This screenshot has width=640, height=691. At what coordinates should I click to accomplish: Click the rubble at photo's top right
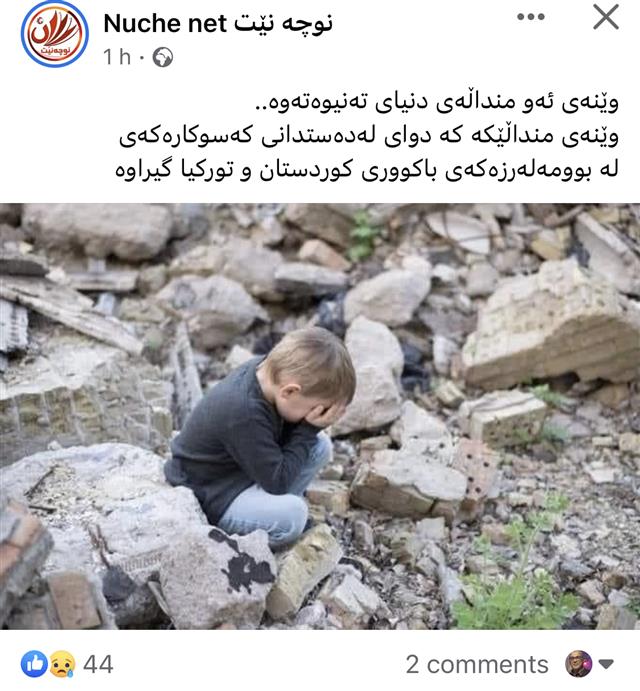551,324
